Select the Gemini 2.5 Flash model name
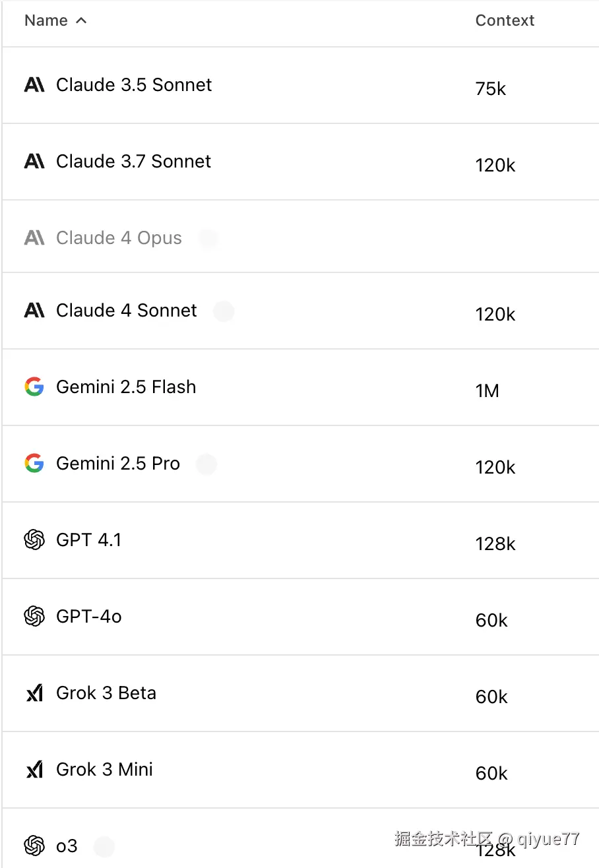This screenshot has width=599, height=868. (126, 387)
